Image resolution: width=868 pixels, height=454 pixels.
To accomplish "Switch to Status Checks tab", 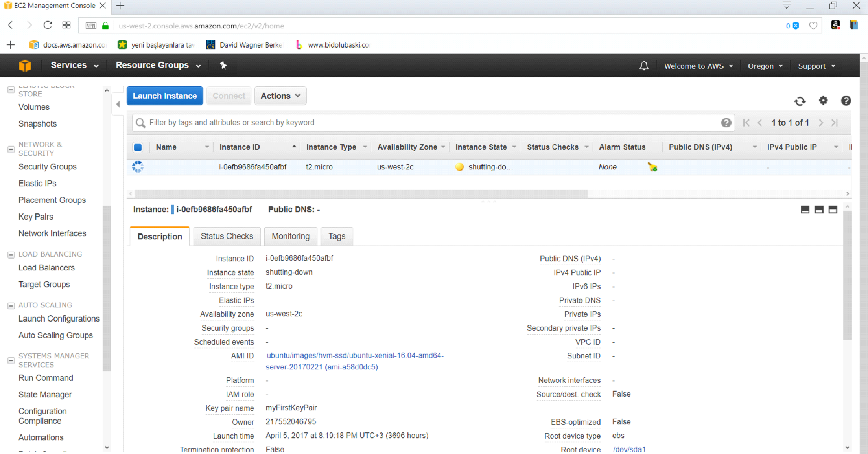I will click(227, 236).
